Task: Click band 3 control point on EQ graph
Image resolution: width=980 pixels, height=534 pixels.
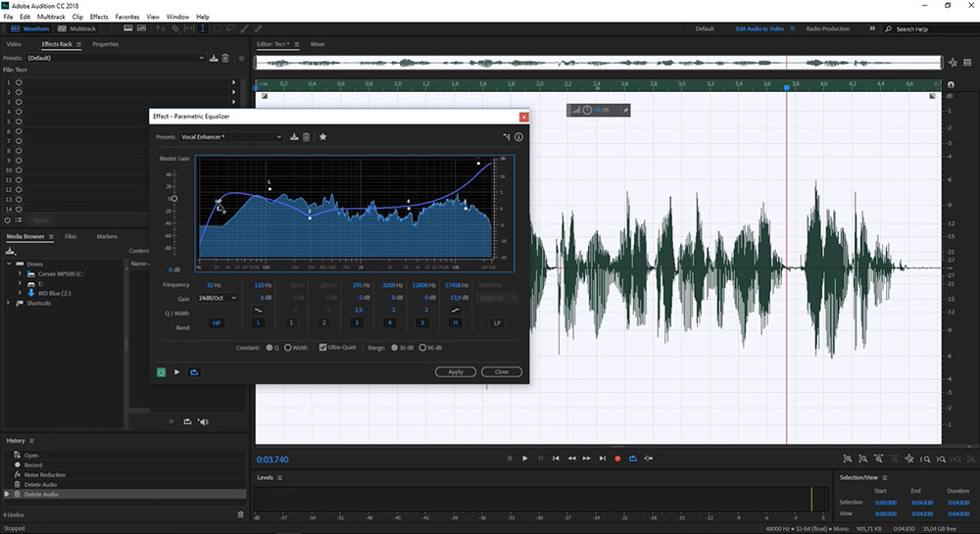Action: [310, 218]
